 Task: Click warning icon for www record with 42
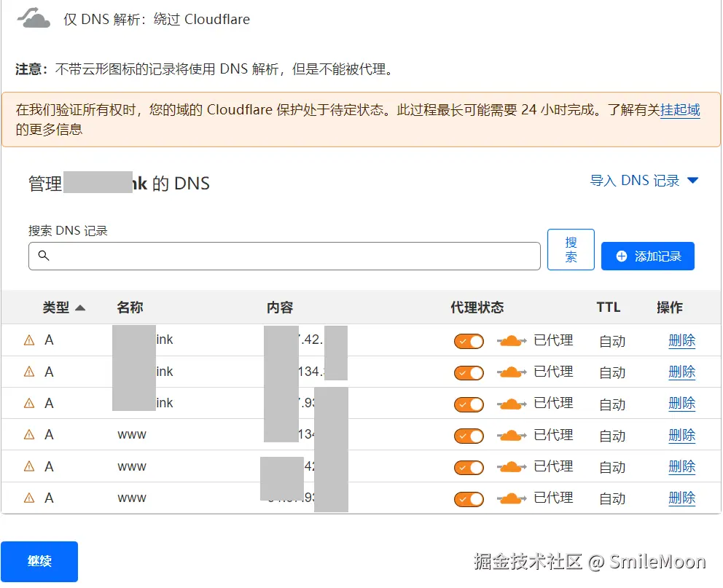pyautogui.click(x=29, y=466)
